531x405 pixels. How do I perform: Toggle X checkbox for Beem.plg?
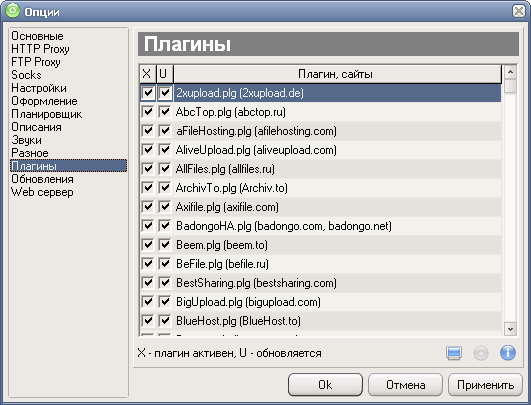(x=148, y=244)
